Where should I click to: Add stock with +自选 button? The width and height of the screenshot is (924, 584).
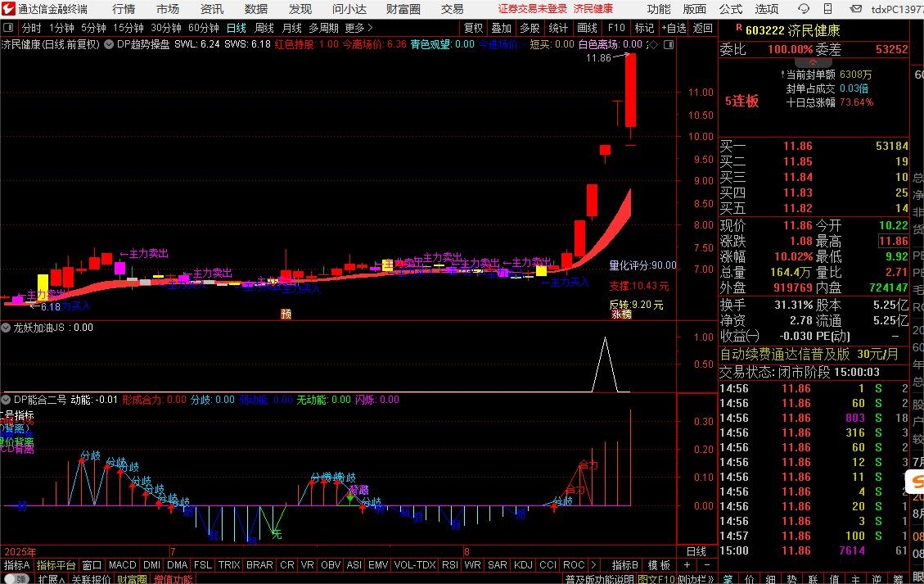pyautogui.click(x=674, y=28)
